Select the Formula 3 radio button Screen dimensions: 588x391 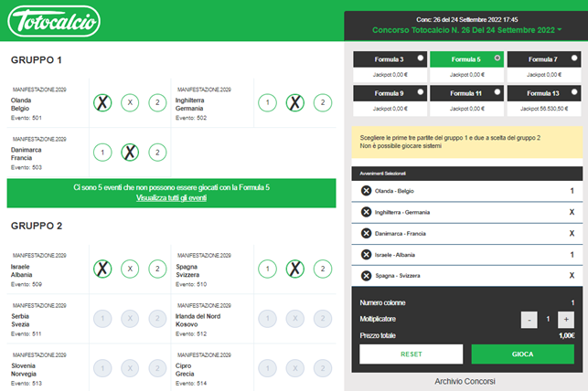(420, 58)
